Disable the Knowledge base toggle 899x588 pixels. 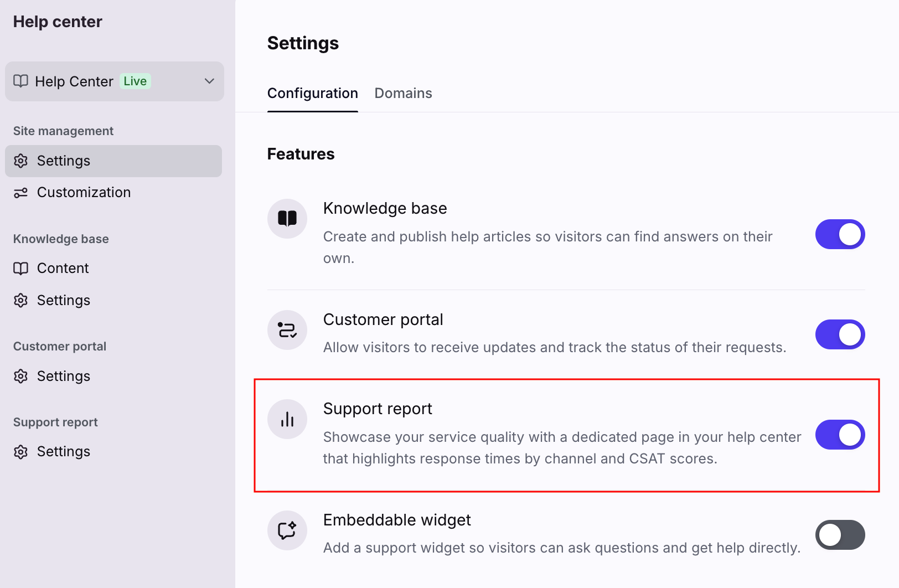840,234
